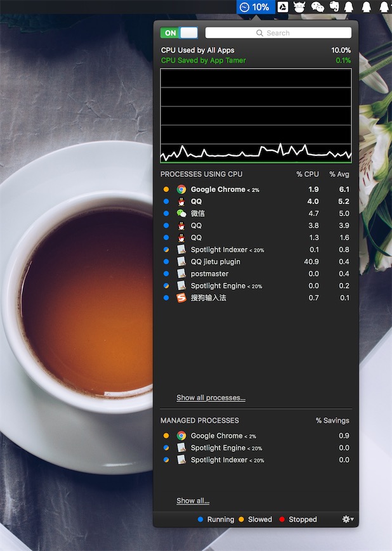Click status dot of postmaster row
392x551 pixels.
(166, 274)
